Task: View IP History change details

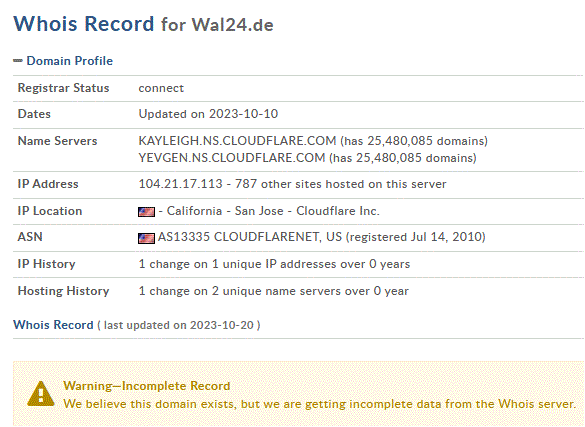Action: click(x=274, y=264)
